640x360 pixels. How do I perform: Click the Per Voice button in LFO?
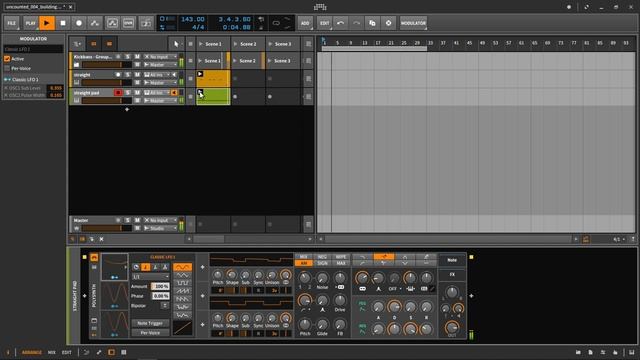coord(150,333)
